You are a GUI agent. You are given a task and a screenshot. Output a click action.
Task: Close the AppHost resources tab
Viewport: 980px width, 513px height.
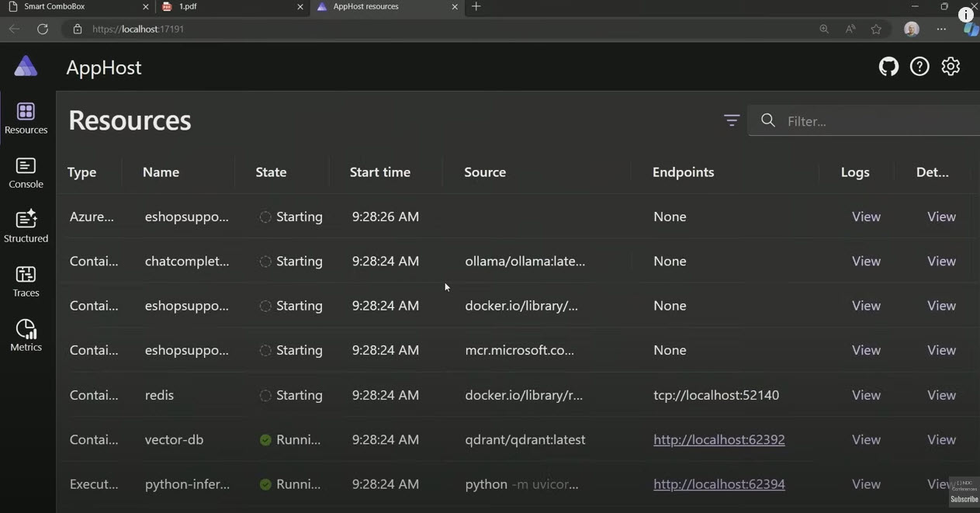pyautogui.click(x=455, y=6)
